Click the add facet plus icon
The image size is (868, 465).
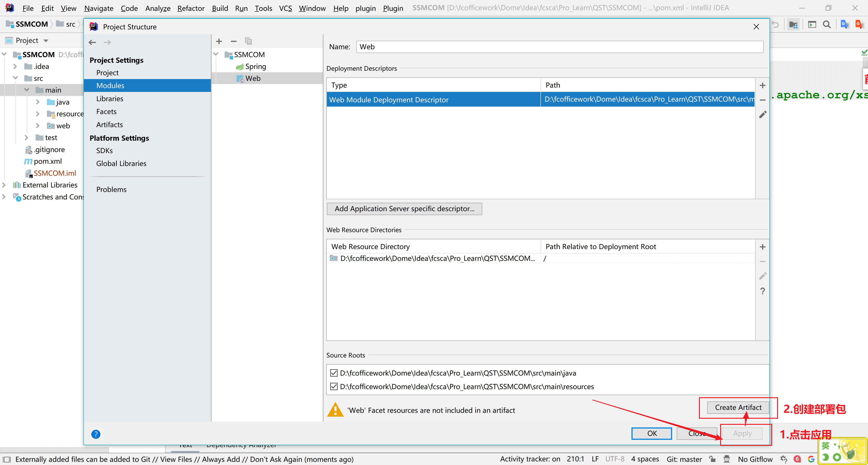pyautogui.click(x=219, y=41)
